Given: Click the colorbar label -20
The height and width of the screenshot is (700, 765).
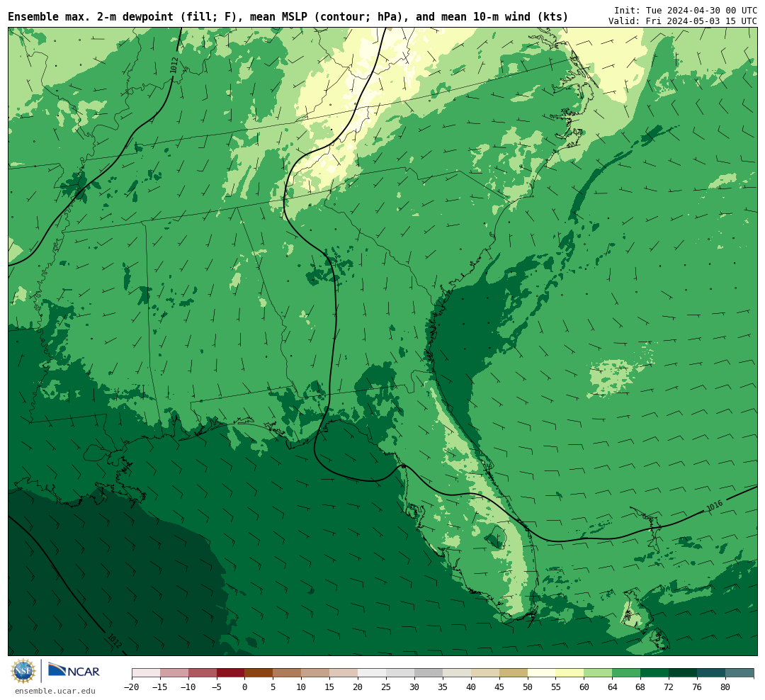Looking at the screenshot, I should 132,687.
